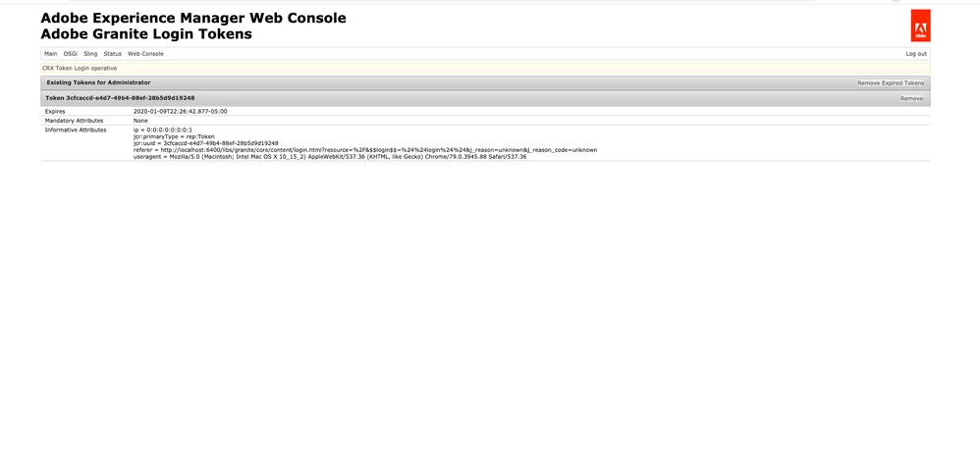The width and height of the screenshot is (980, 470).
Task: Click the Adobe Granite Login Tokens heading
Action: 146,34
